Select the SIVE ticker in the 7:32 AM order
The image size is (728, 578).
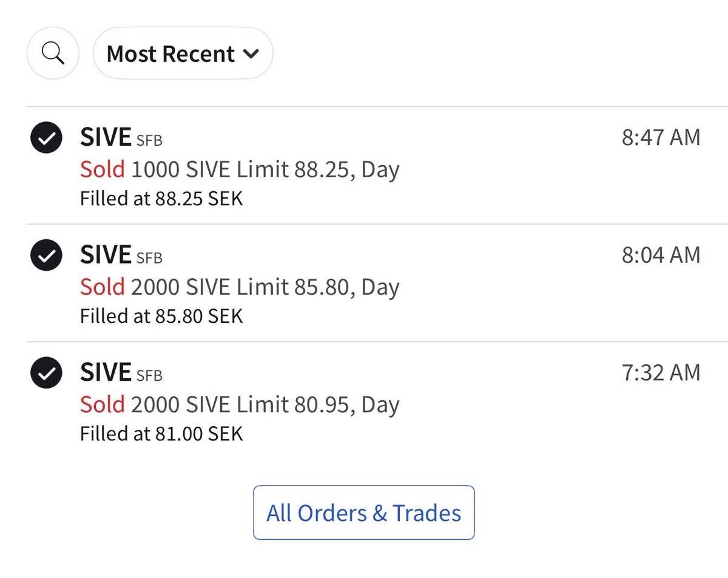click(x=106, y=372)
